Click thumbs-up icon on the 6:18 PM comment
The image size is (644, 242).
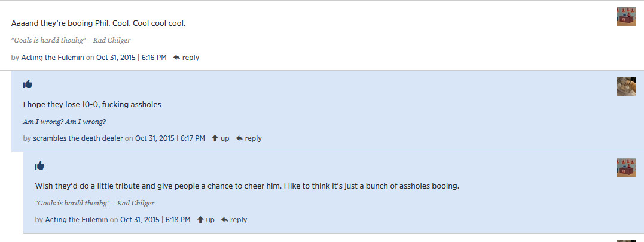point(39,165)
